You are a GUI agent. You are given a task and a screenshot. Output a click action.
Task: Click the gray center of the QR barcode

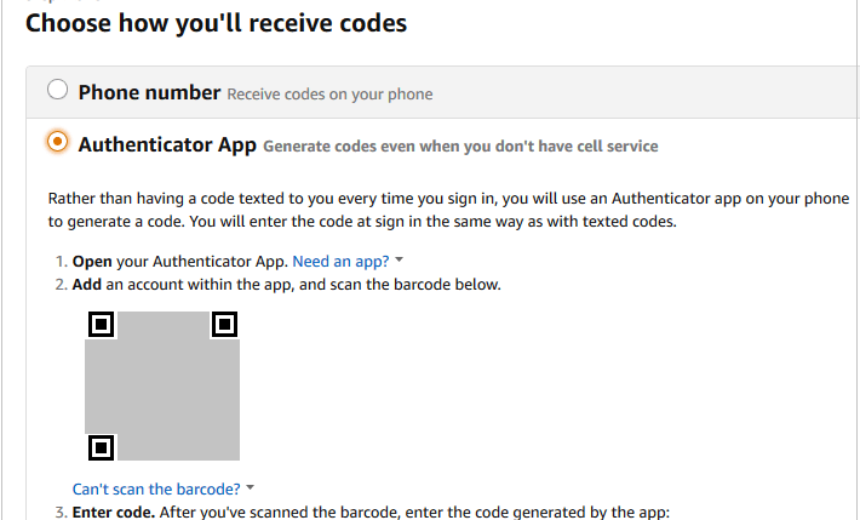(x=162, y=385)
